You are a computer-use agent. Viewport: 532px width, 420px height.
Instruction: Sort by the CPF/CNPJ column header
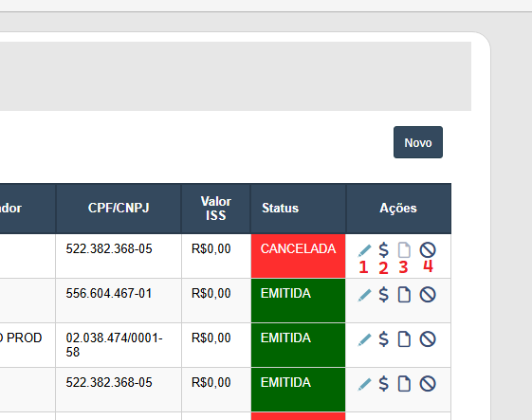coord(119,208)
